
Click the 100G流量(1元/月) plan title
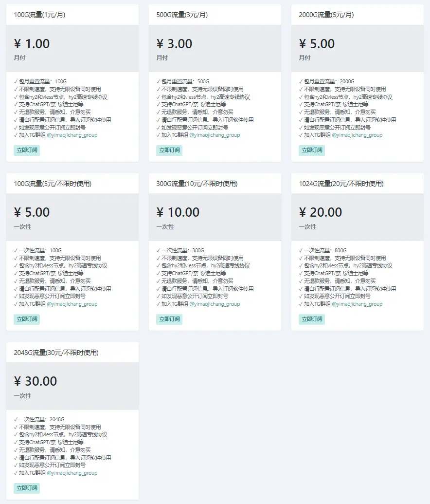coord(39,15)
